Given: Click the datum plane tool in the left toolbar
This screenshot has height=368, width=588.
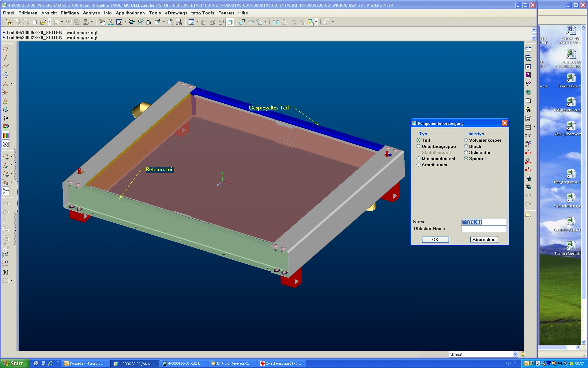Looking at the screenshot, I should (x=5, y=49).
